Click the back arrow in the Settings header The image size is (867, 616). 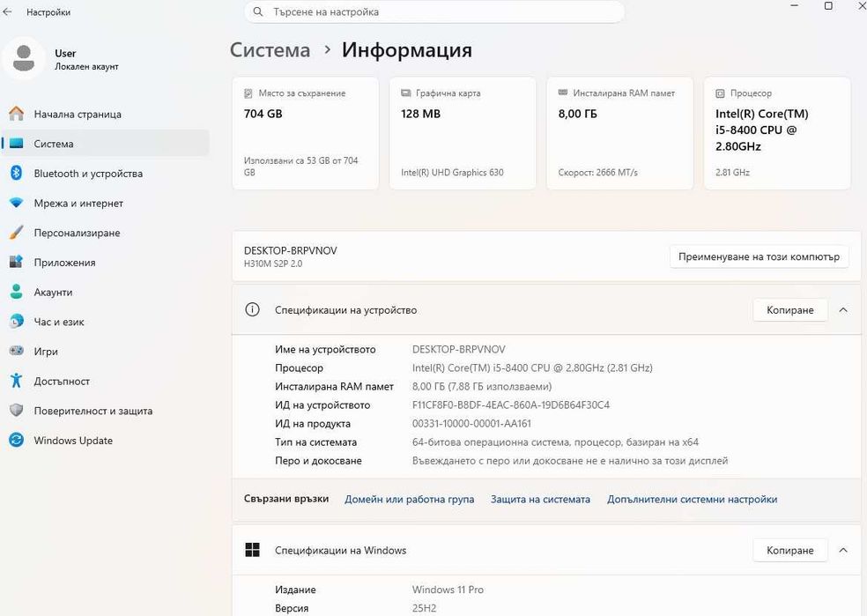coord(7,11)
